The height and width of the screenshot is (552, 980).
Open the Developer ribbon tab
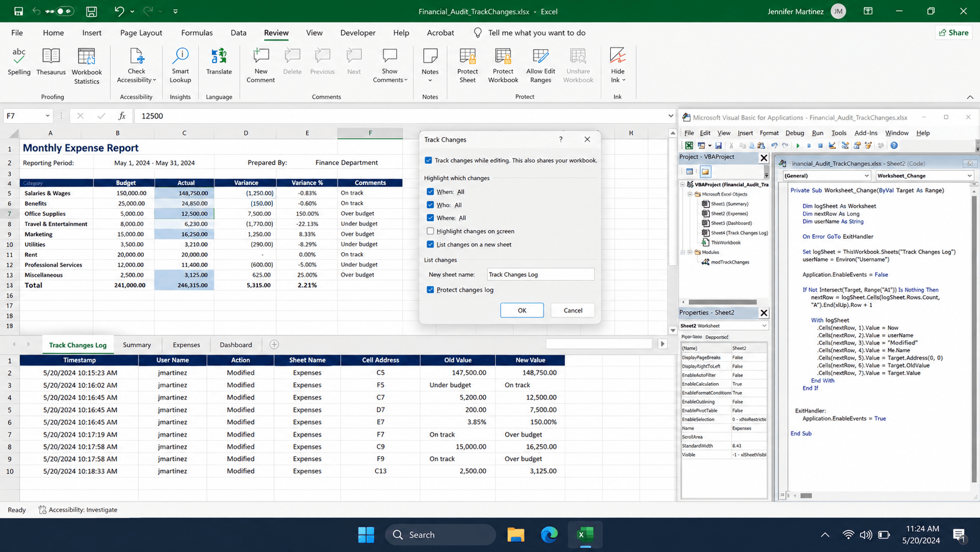[358, 33]
